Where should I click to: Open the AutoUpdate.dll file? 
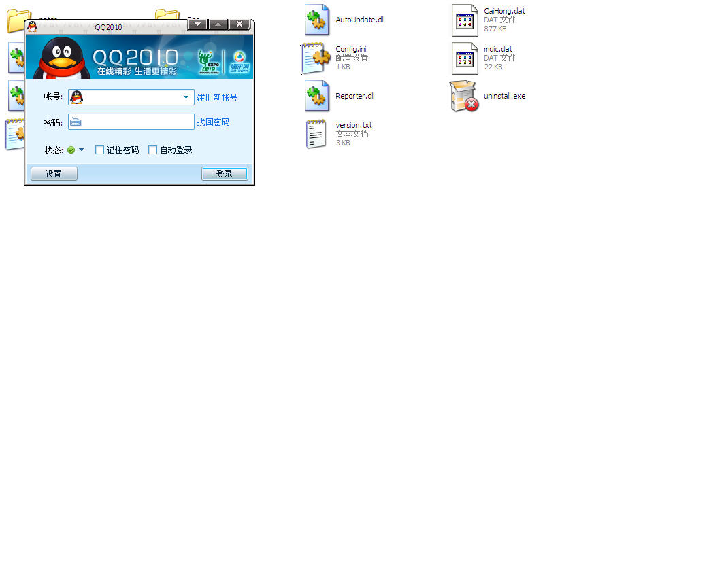(x=316, y=20)
